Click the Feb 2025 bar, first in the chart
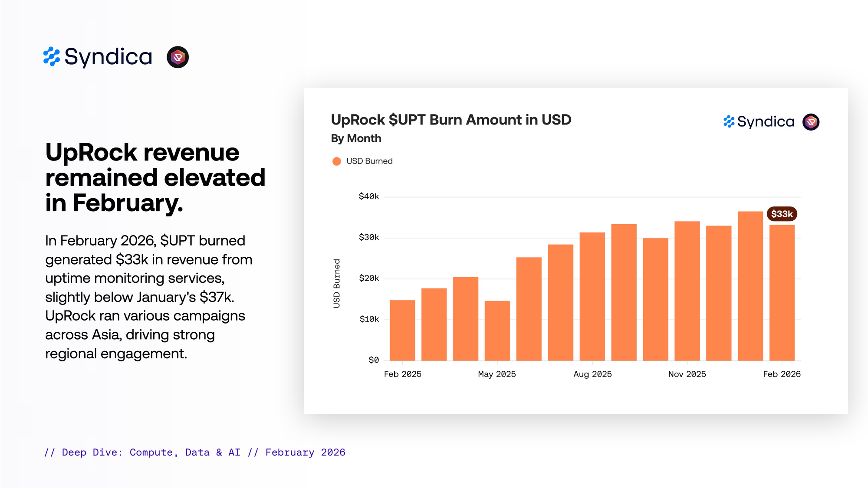868x488 pixels. (x=402, y=331)
